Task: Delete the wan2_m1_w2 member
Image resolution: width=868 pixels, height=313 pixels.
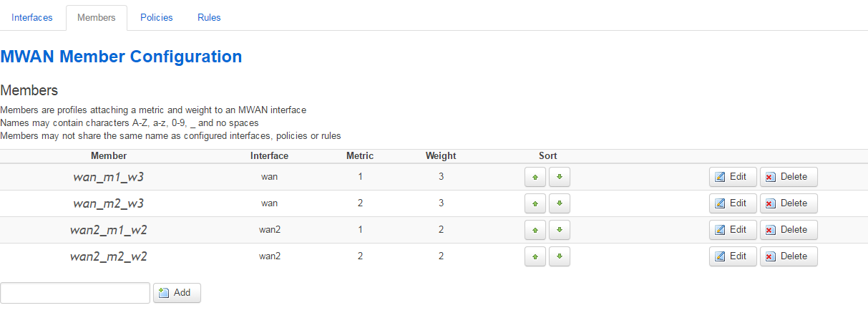Action: (x=789, y=230)
